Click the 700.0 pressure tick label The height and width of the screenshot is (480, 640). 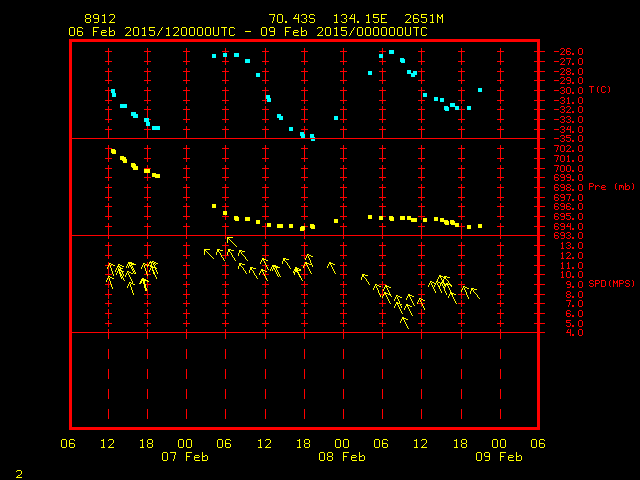pyautogui.click(x=569, y=168)
